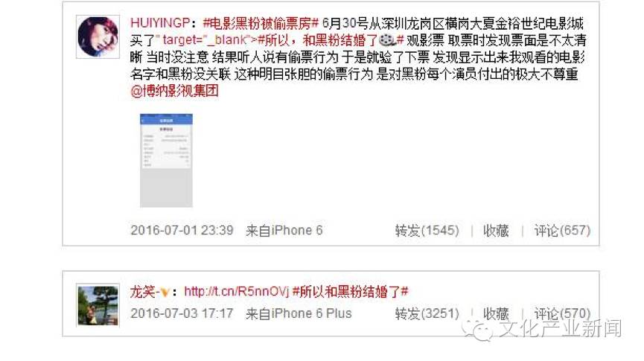Click 来自iPhone 6 Plus source link
The height and width of the screenshot is (361, 644).
(299, 313)
